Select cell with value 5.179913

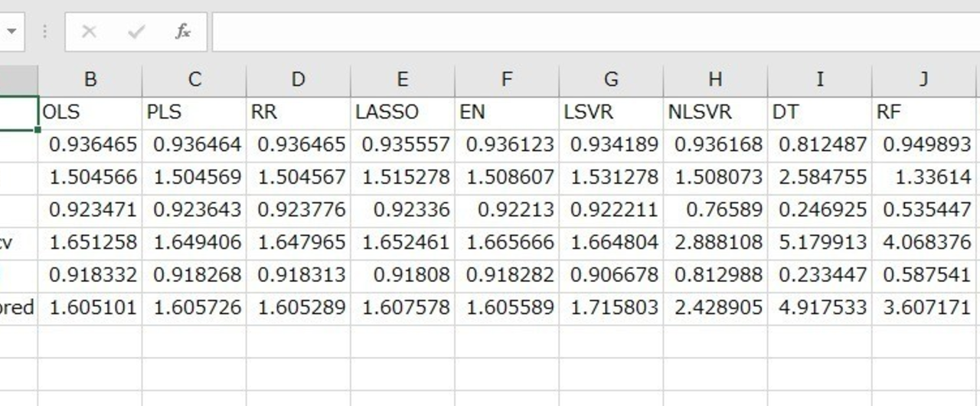click(820, 243)
